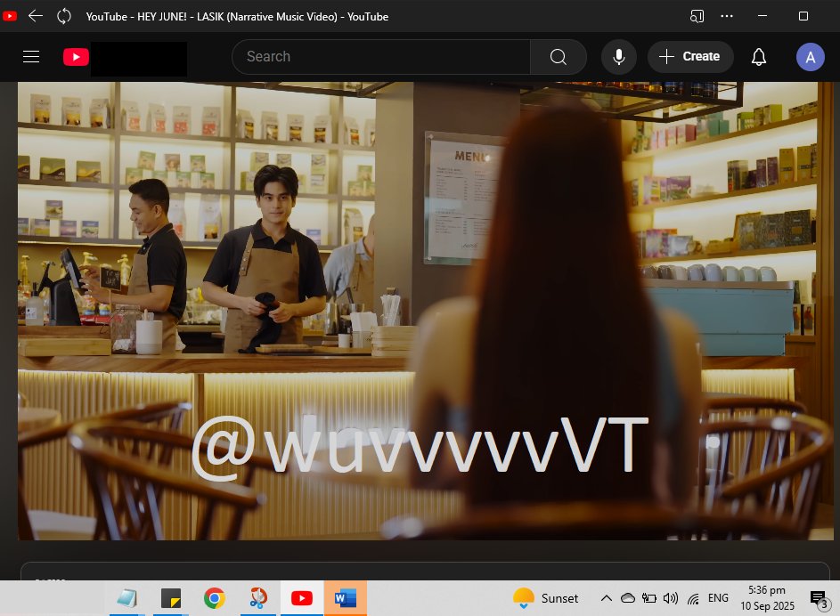840x616 pixels.
Task: Open OneDrive cloud tray icon
Action: click(628, 598)
